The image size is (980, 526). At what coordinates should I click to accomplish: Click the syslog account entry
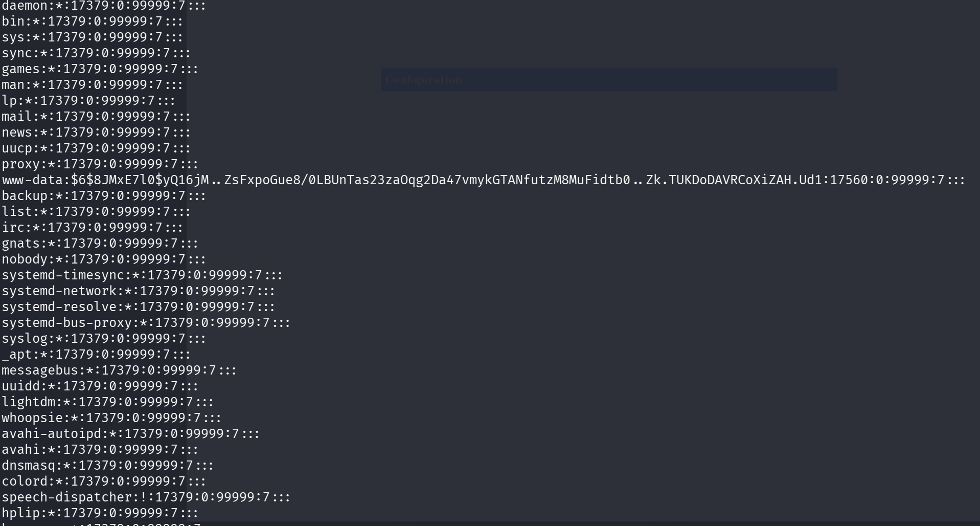104,339
